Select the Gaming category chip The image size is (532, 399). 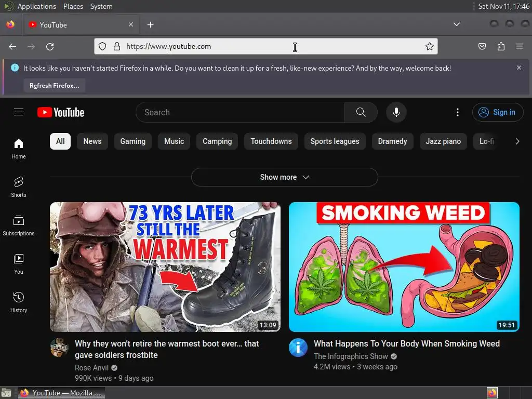pyautogui.click(x=132, y=141)
